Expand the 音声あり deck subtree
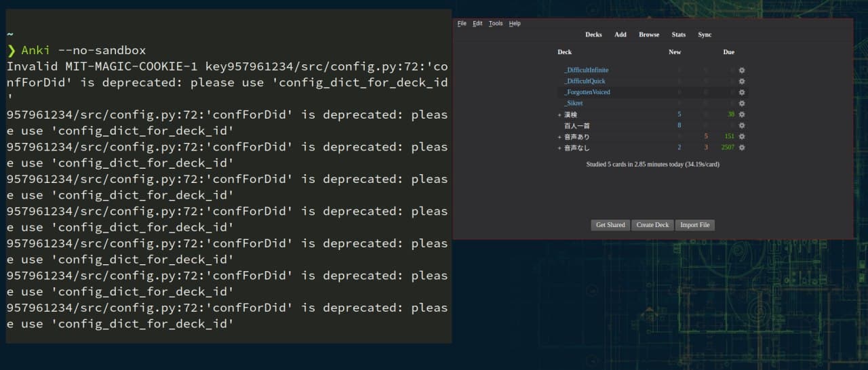This screenshot has width=868, height=370. click(559, 136)
